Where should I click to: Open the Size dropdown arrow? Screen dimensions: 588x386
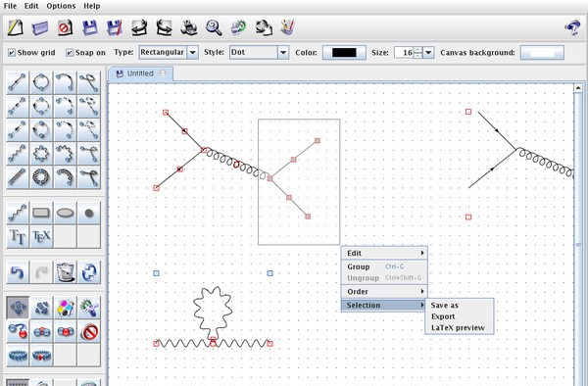428,53
